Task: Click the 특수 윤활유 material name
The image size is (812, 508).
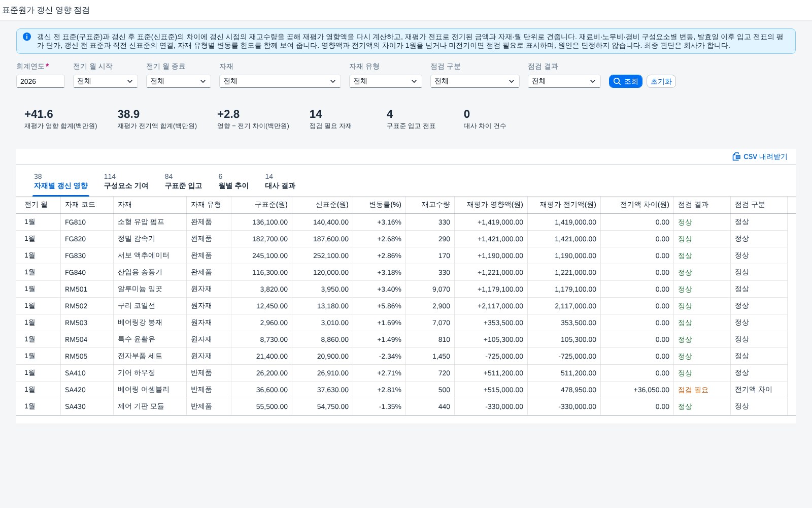Action: [137, 339]
